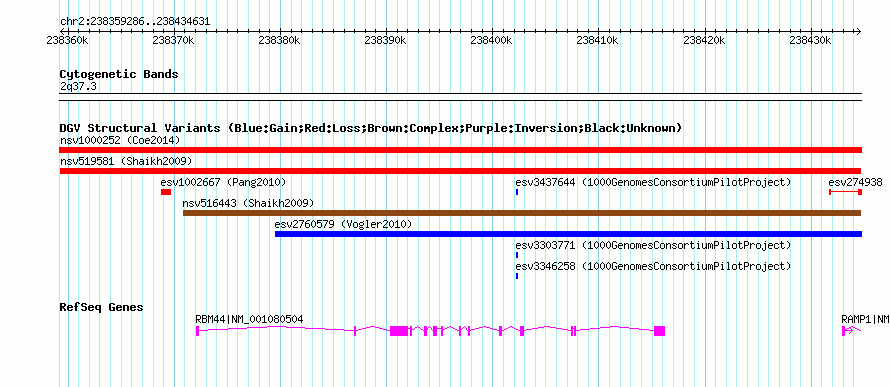Click the last RBM44 exon block near 238415k
Viewport: 890px width, 387px height.
point(660,331)
